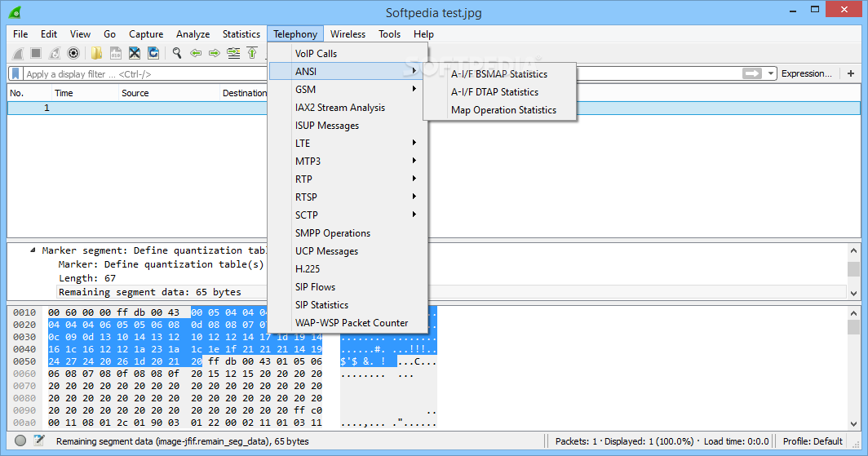Close the capture file icon
The height and width of the screenshot is (456, 868).
tap(134, 53)
